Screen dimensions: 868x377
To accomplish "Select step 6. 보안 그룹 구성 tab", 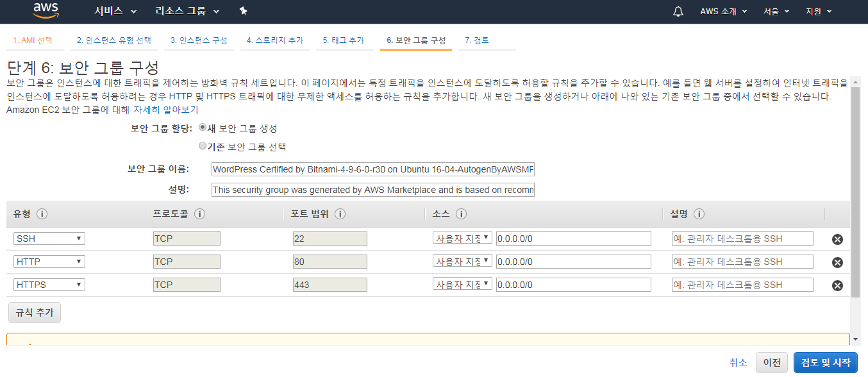I will click(x=416, y=40).
